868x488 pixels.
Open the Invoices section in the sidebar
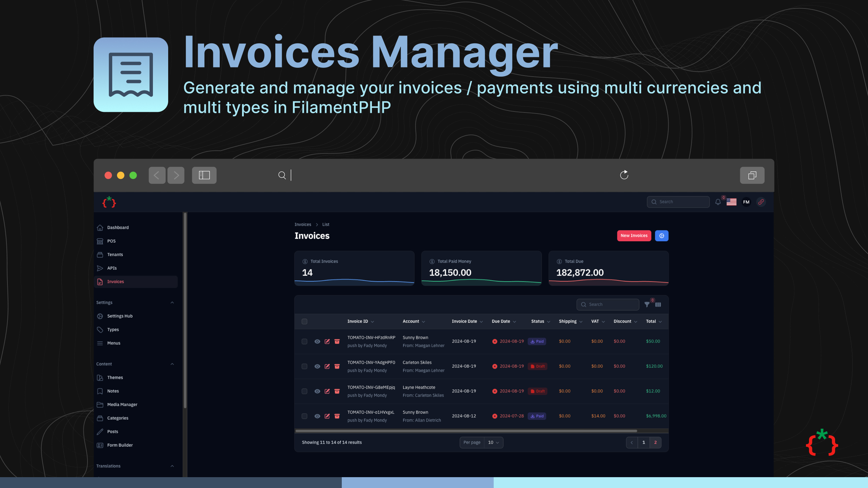tap(115, 282)
